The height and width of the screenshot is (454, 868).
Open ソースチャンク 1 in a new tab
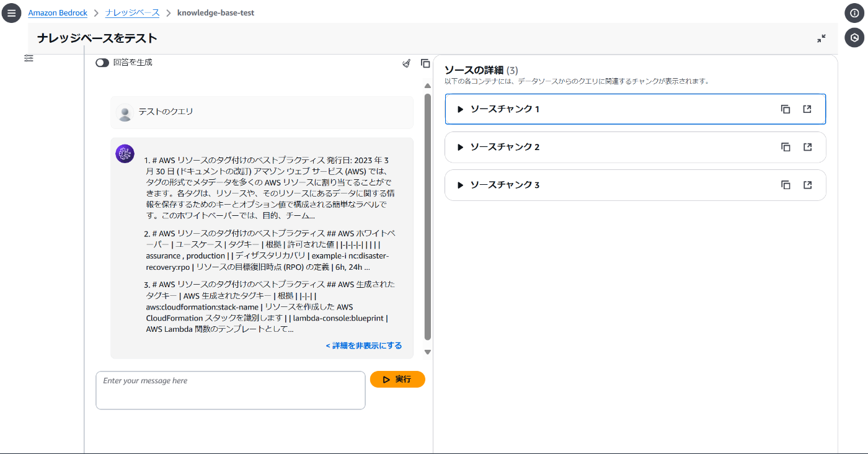pos(807,109)
